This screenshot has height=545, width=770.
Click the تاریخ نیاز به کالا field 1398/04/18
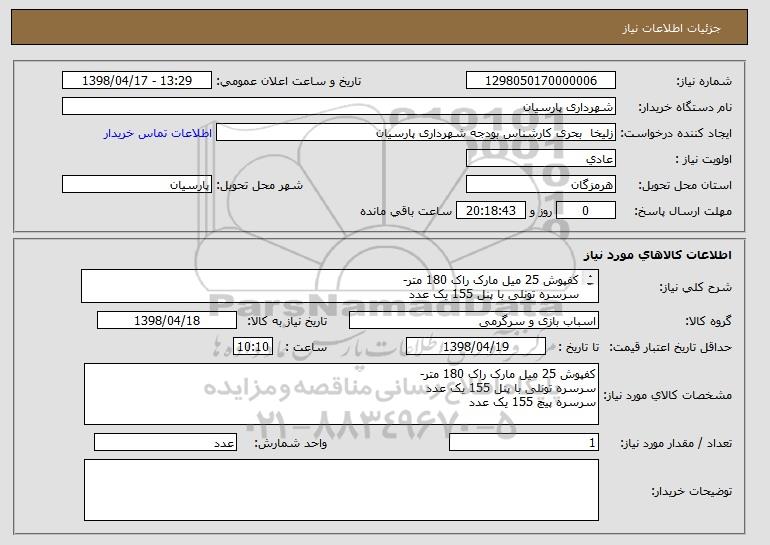167,321
